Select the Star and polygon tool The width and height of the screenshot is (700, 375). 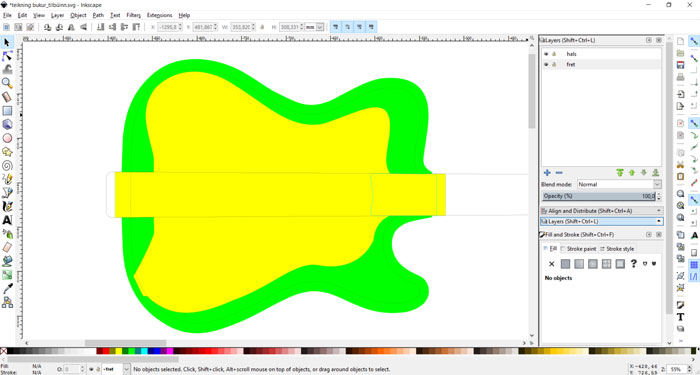point(7,152)
